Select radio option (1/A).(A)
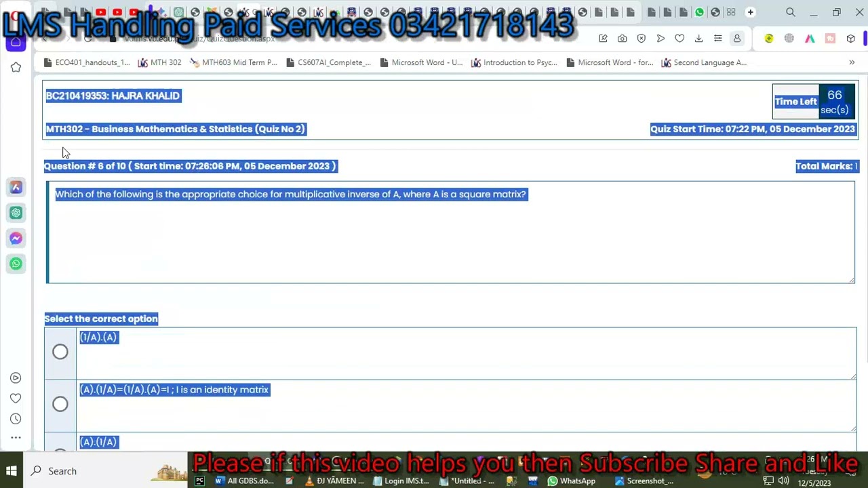The height and width of the screenshot is (488, 868). (60, 352)
